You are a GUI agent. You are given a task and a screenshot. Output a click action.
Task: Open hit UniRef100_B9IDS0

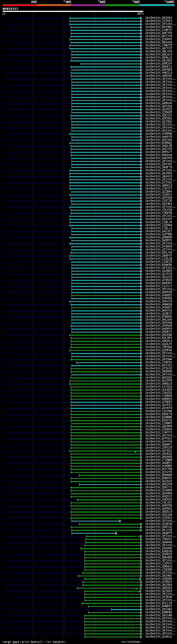pos(159,18)
